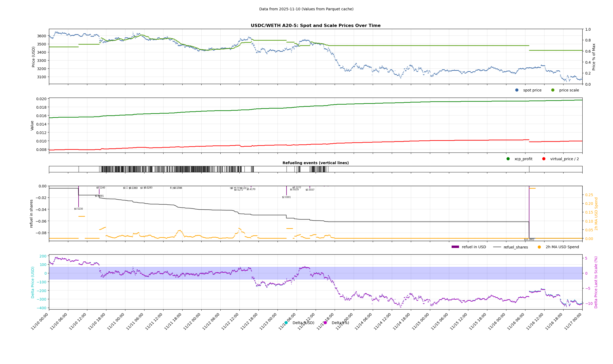
Task: Click the Delta Price Last to Scale axis label
Action: tap(596, 282)
